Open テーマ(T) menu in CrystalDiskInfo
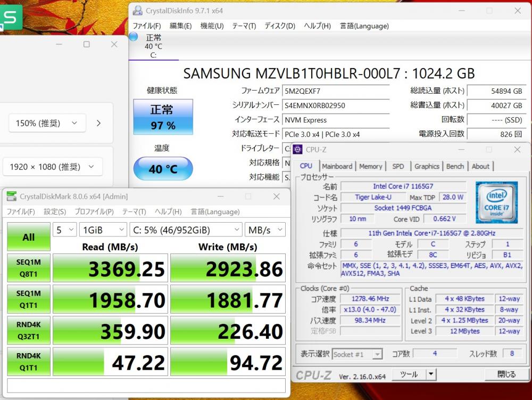532x400 pixels. [244, 26]
